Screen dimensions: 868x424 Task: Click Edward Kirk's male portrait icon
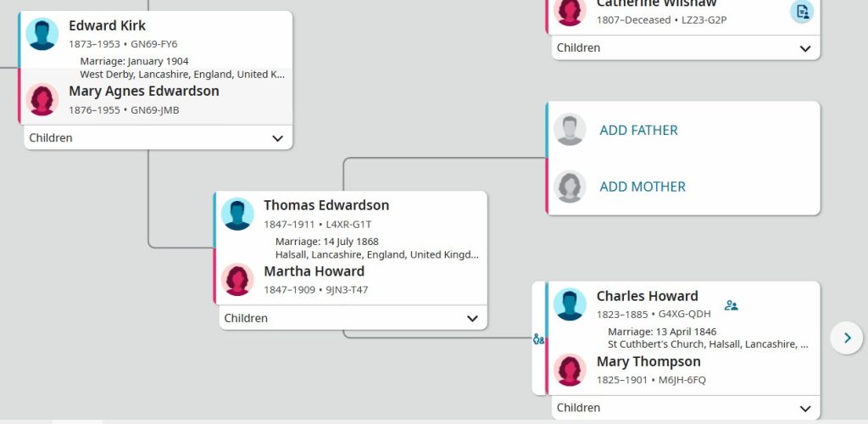coord(42,34)
